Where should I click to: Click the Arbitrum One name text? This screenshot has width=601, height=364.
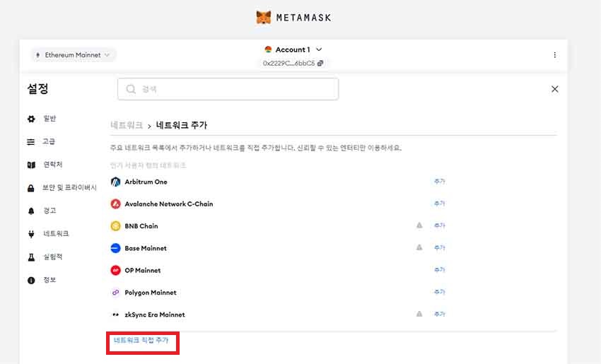point(146,182)
